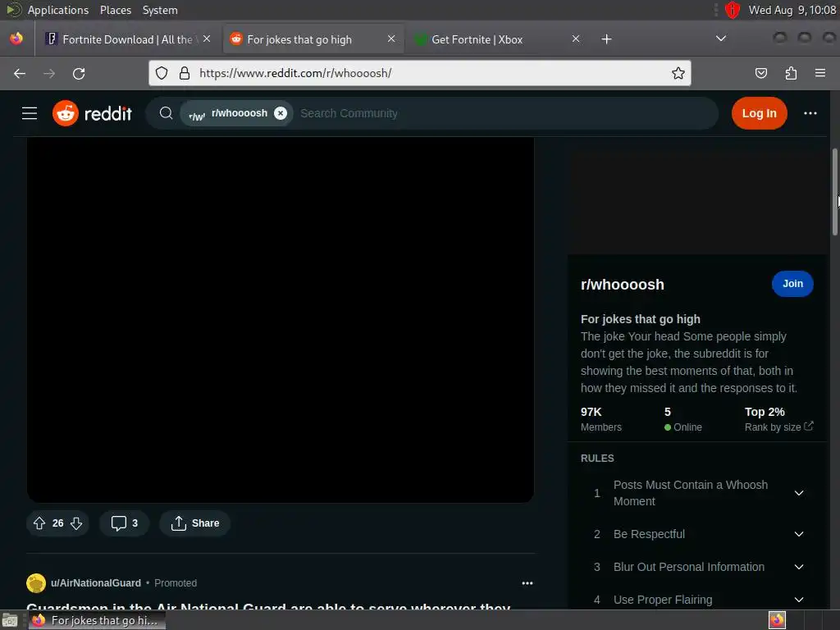Downvote the post with 26 points
This screenshot has width=840, height=630.
pyautogui.click(x=76, y=523)
